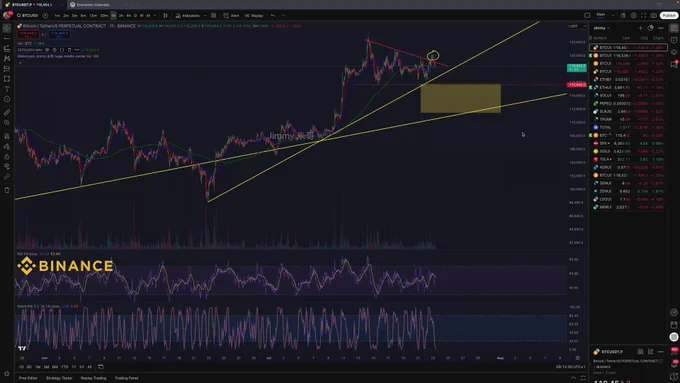
Task: Select the trend line drawing tool
Action: click(7, 39)
